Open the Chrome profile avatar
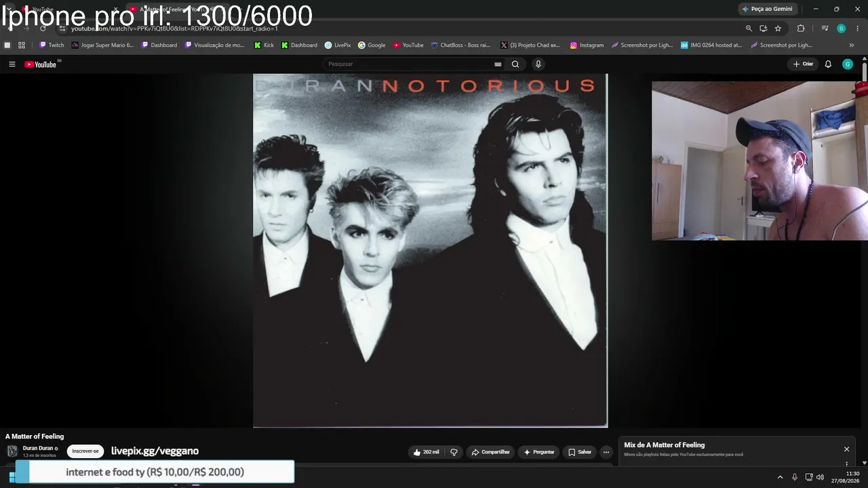The width and height of the screenshot is (868, 488). coord(842,28)
